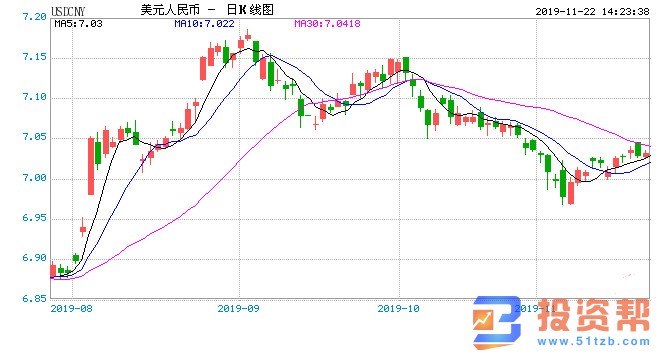Select the MA30:7.0418 indicator label
Viewport: 660px width, 360px height.
[x=327, y=24]
